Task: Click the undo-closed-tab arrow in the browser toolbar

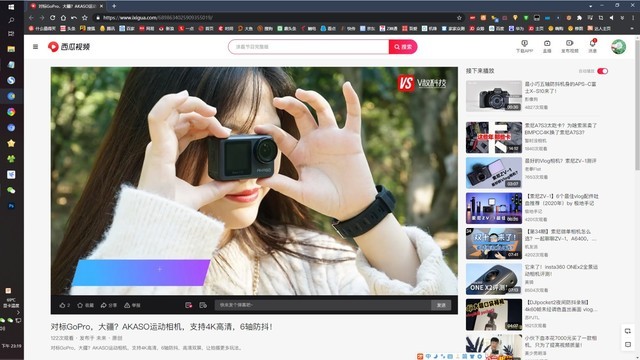Action: [74, 18]
